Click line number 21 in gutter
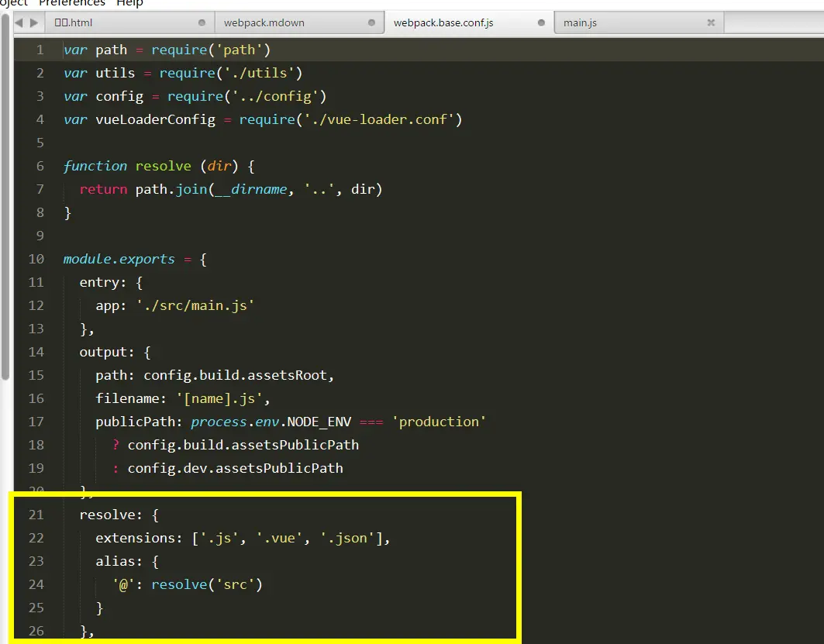 [x=36, y=515]
